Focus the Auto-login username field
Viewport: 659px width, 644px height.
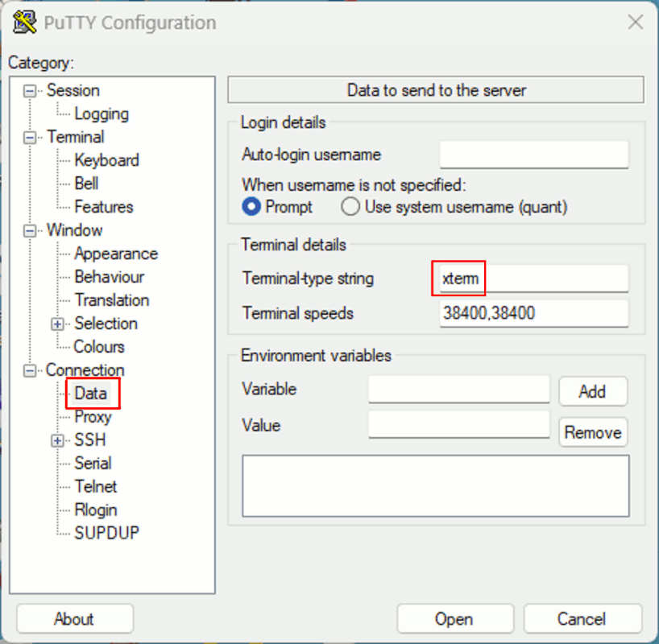(534, 155)
